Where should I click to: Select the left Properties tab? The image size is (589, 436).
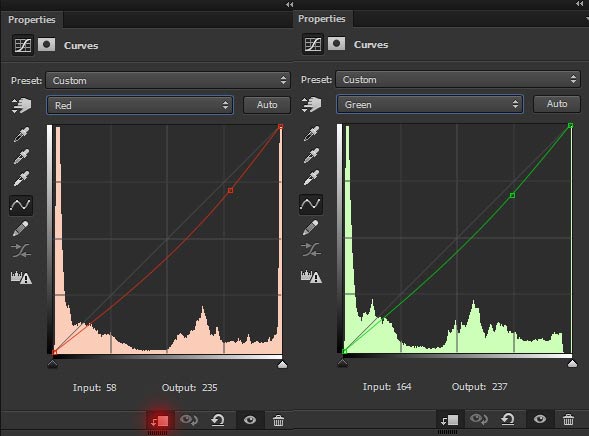[32, 20]
